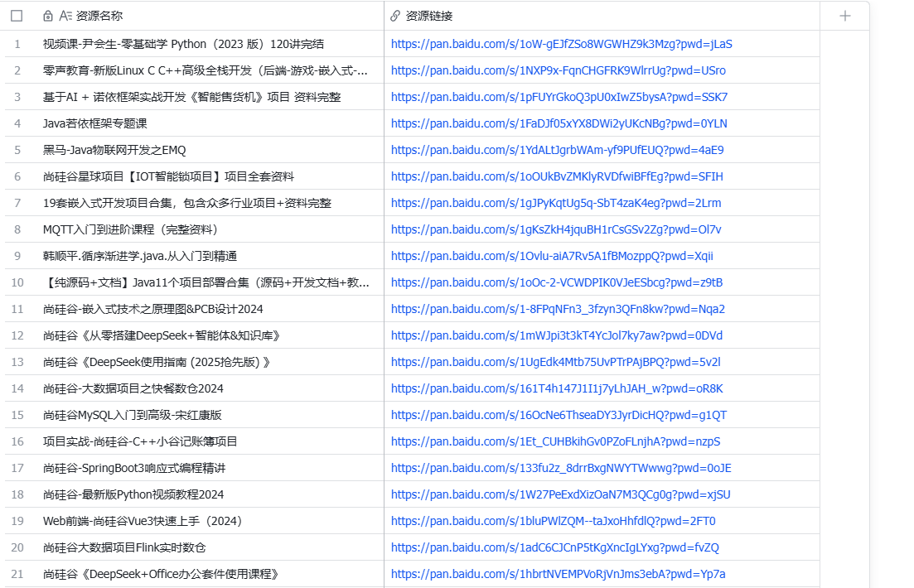Open link ending with pwd=Ol7v
The image size is (914, 588).
556,229
